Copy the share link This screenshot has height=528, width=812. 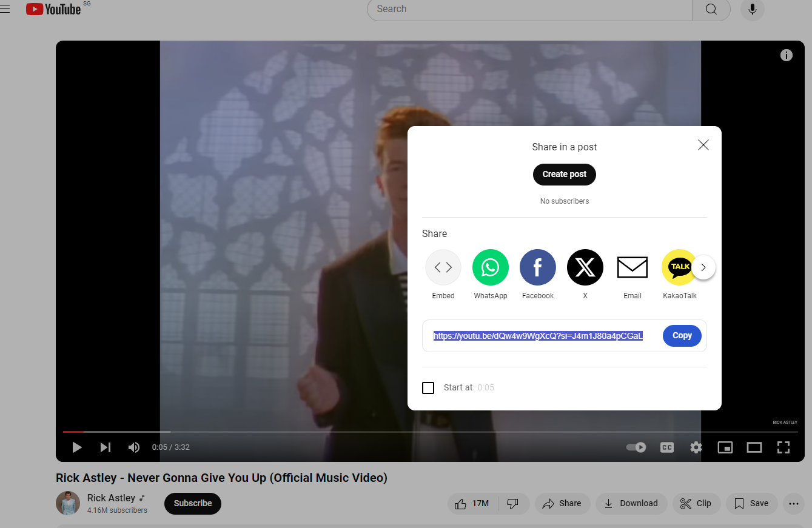682,336
